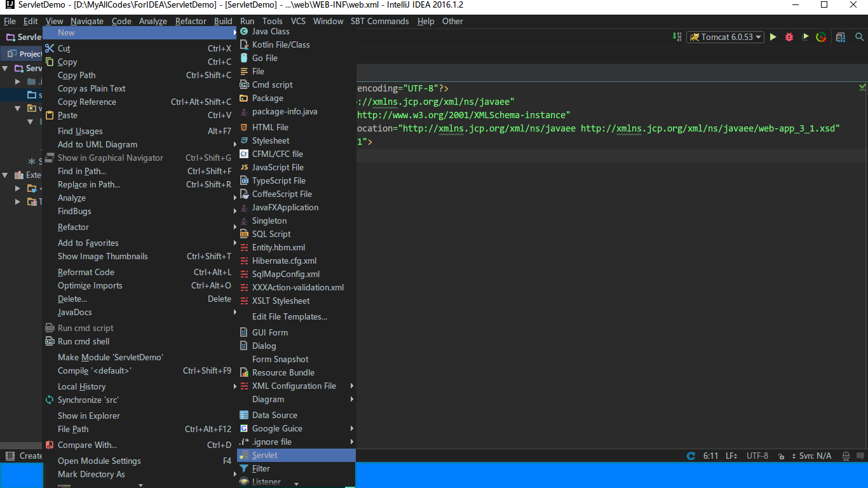Click the SQL Script icon

(244, 234)
